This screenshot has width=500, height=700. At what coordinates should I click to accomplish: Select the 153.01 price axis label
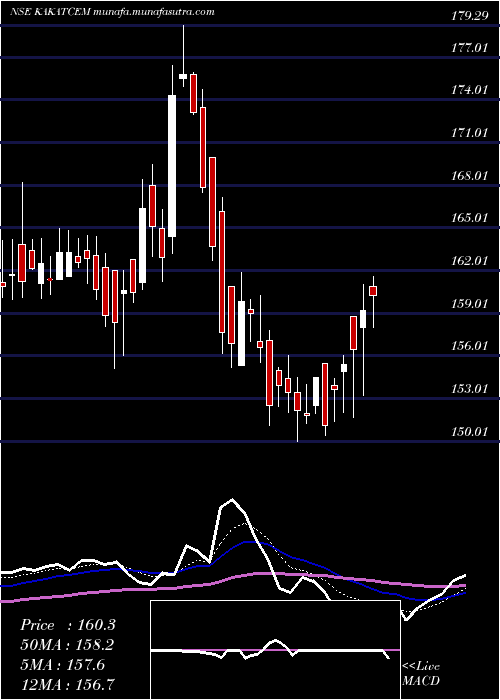tap(469, 388)
